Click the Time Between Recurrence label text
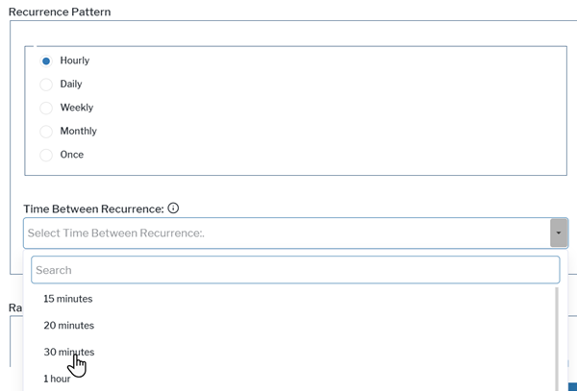 click(x=92, y=208)
